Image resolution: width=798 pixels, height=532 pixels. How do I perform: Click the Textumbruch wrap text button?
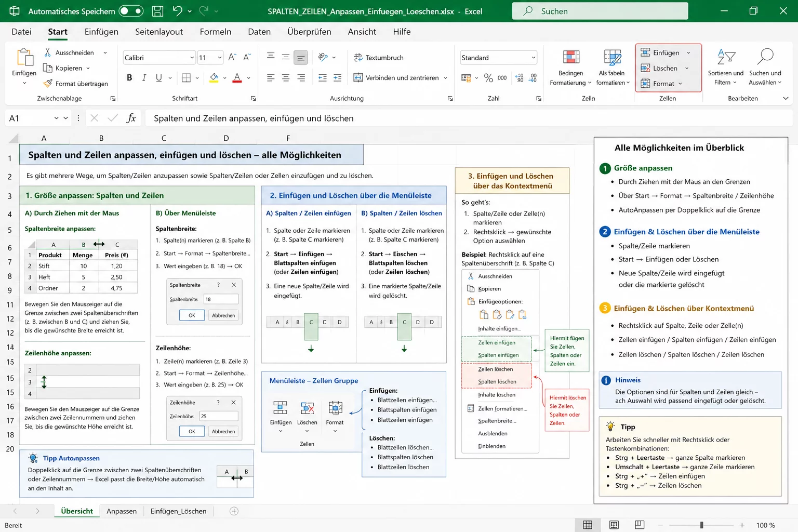coord(379,58)
